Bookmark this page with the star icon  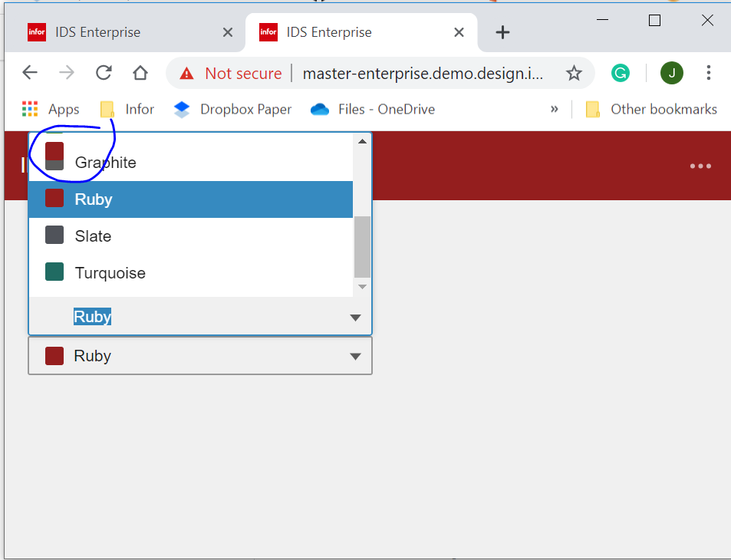tap(574, 73)
